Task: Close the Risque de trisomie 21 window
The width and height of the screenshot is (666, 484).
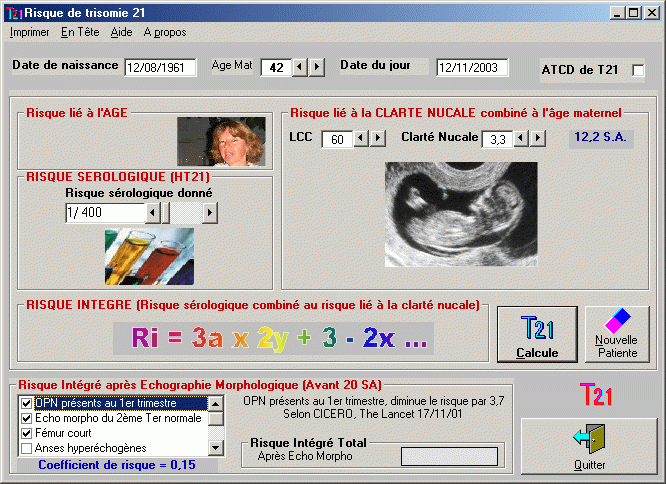Action: pyautogui.click(x=652, y=13)
